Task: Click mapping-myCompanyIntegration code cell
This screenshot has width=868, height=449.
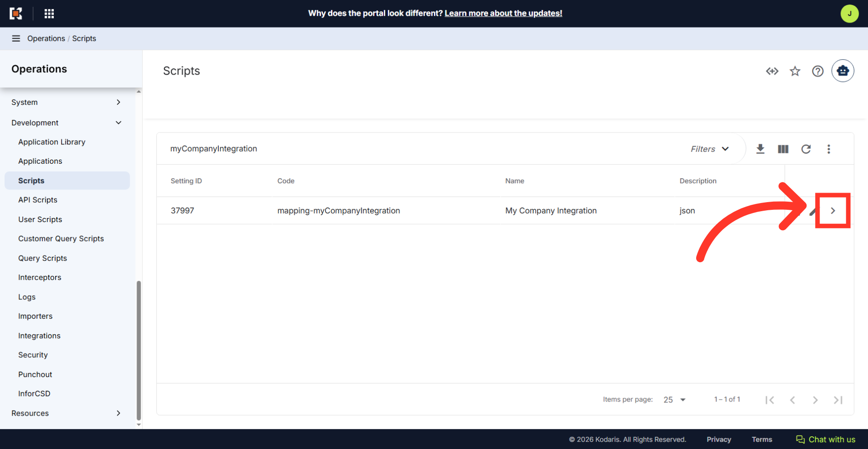Action: (339, 211)
